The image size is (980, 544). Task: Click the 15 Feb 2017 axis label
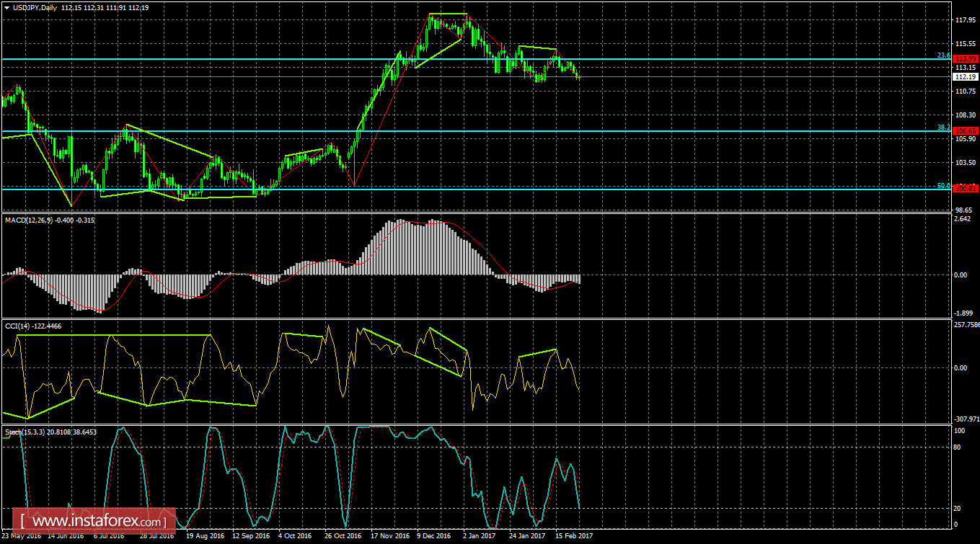tap(574, 535)
